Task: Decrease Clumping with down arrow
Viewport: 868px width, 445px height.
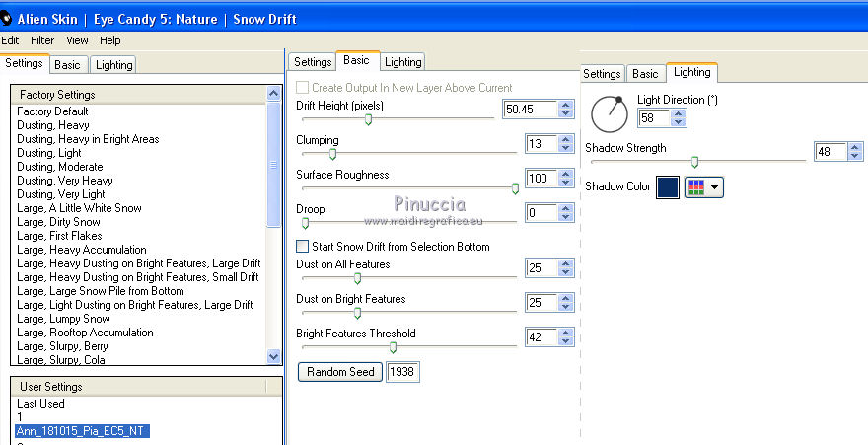Action: [x=565, y=148]
